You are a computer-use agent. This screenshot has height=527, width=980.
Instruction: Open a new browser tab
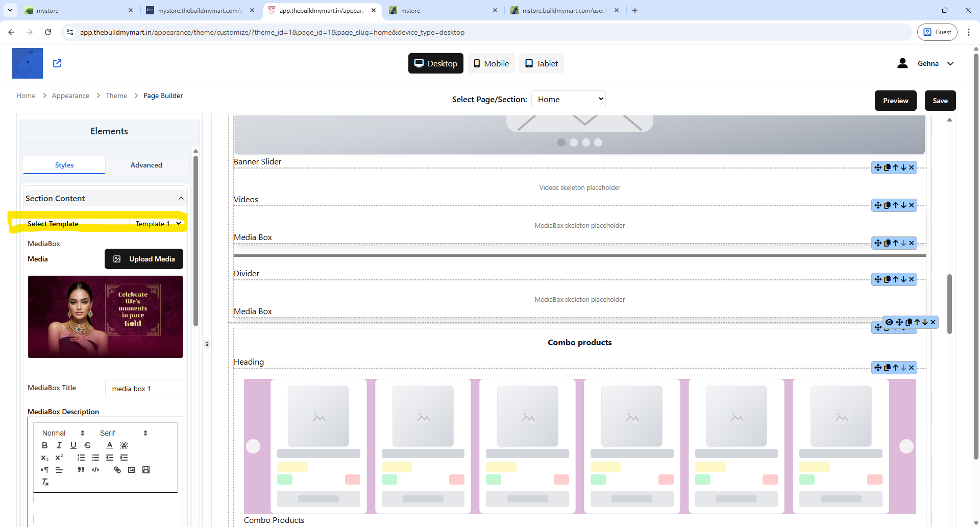(635, 10)
